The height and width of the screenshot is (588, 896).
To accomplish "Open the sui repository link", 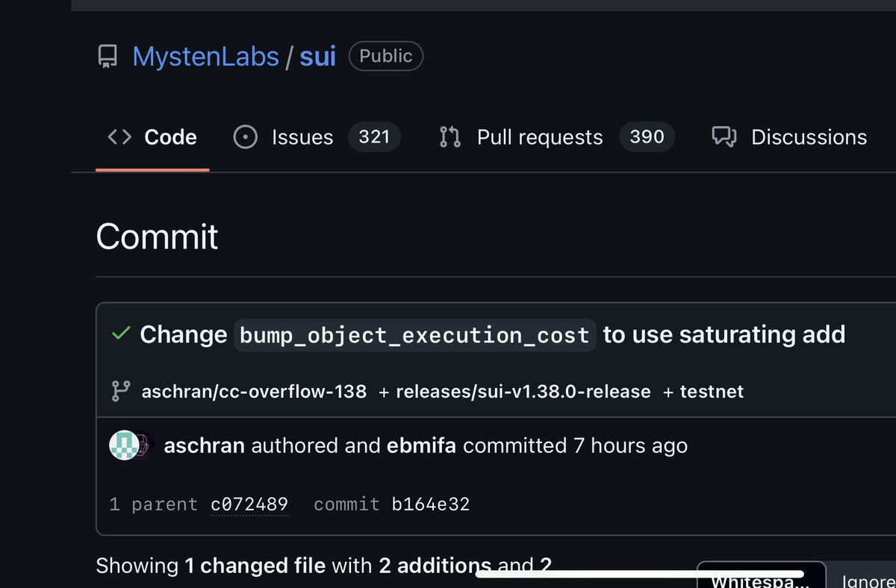I will click(x=317, y=57).
